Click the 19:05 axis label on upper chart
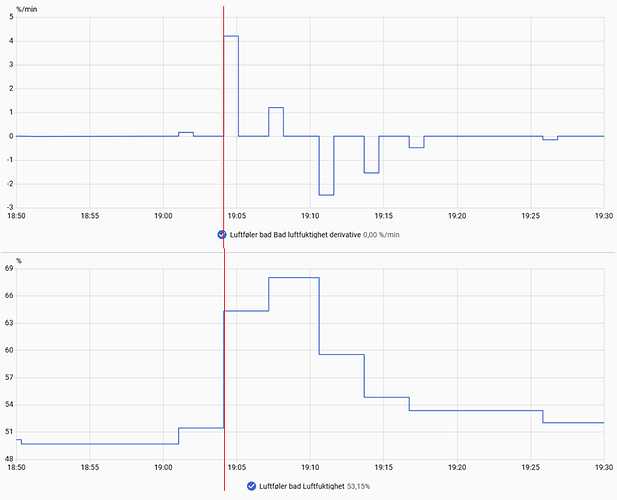Viewport: 617px width, 500px height. point(236,216)
